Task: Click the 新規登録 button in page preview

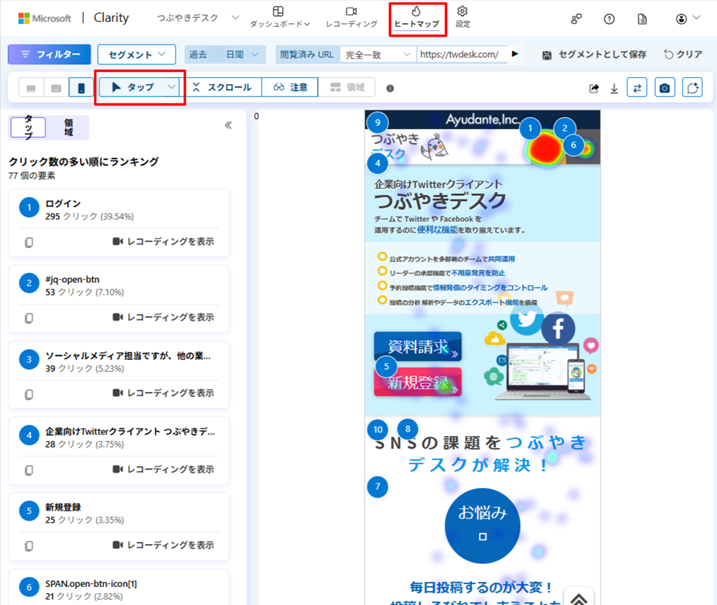Action: point(417,382)
